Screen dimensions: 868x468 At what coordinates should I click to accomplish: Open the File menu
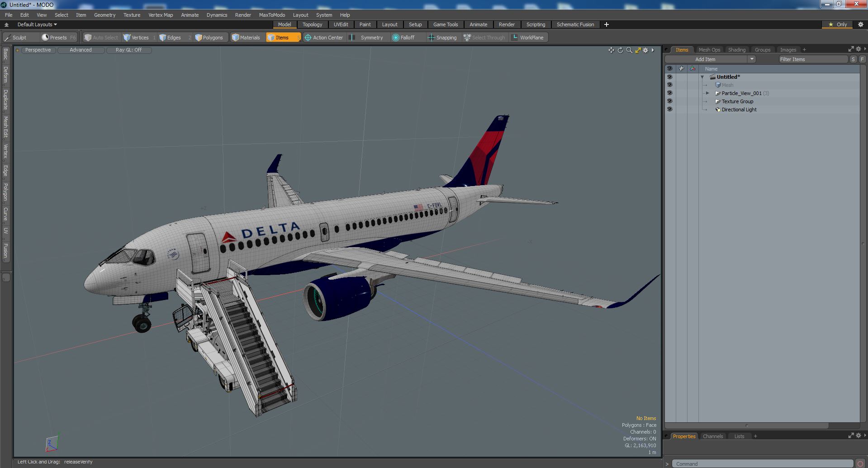point(9,15)
